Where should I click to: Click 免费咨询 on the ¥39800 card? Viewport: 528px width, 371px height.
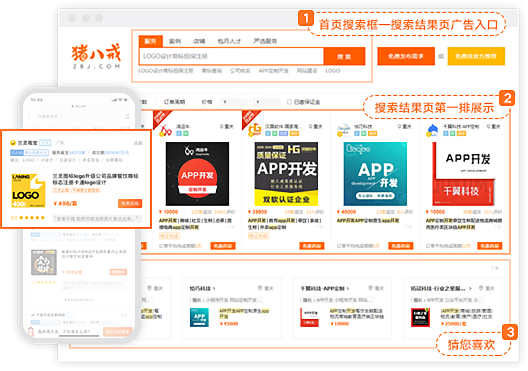pos(312,246)
